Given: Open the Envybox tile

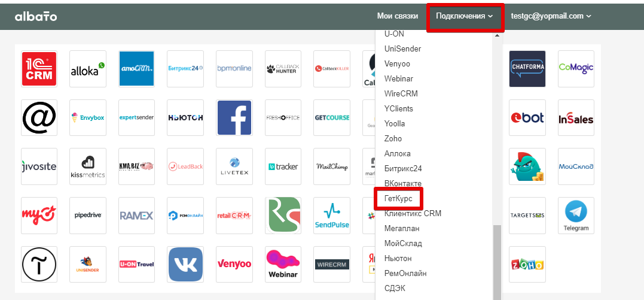Looking at the screenshot, I should click(88, 118).
